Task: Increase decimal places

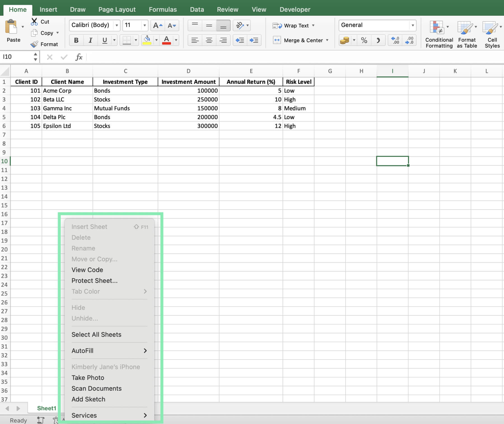Action: tap(395, 40)
